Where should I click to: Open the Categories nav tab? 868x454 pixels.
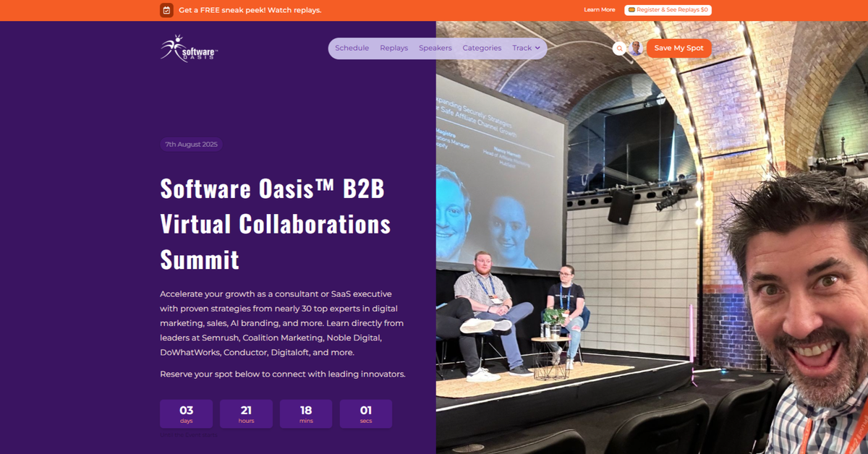point(482,48)
